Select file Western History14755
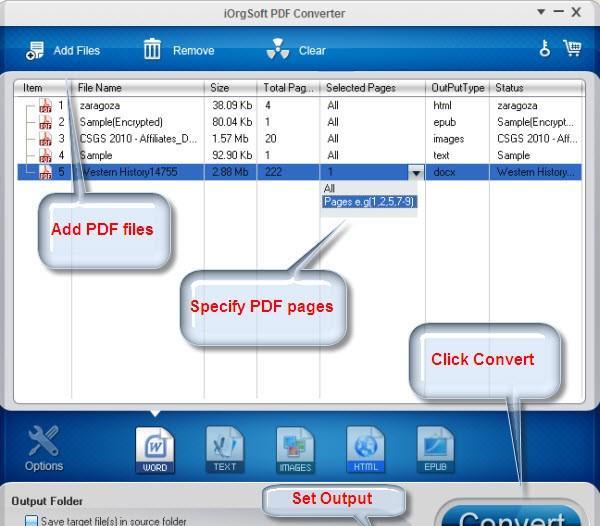 tap(130, 172)
